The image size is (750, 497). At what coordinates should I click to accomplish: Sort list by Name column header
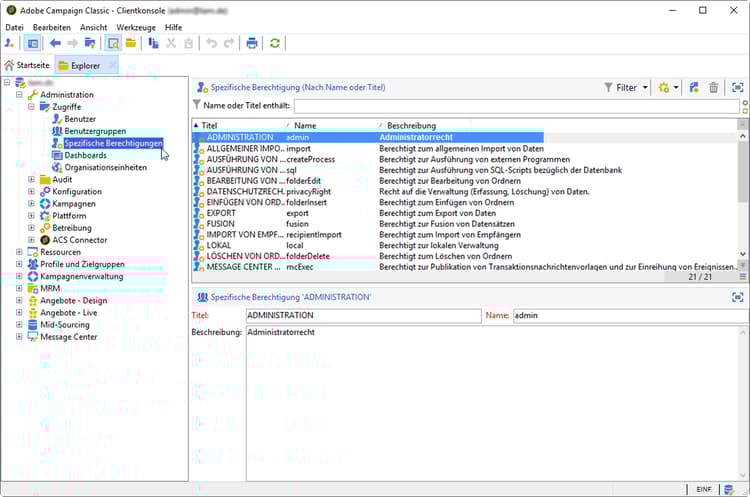331,125
